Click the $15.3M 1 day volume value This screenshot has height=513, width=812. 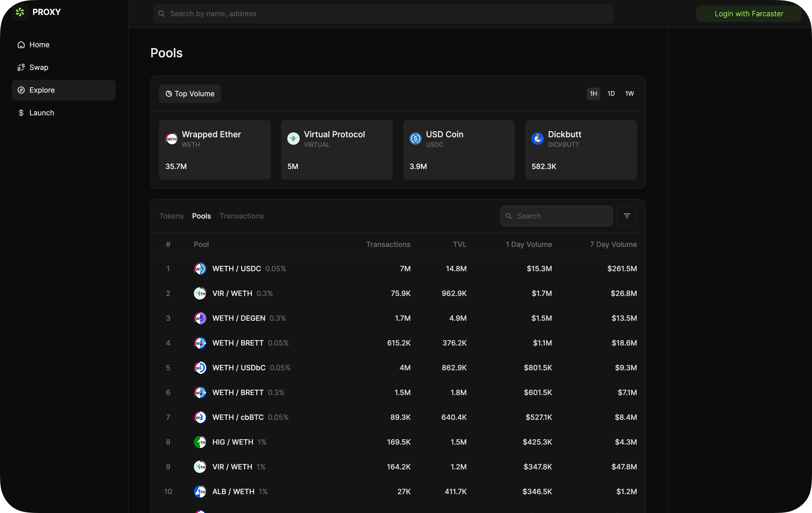pos(539,269)
